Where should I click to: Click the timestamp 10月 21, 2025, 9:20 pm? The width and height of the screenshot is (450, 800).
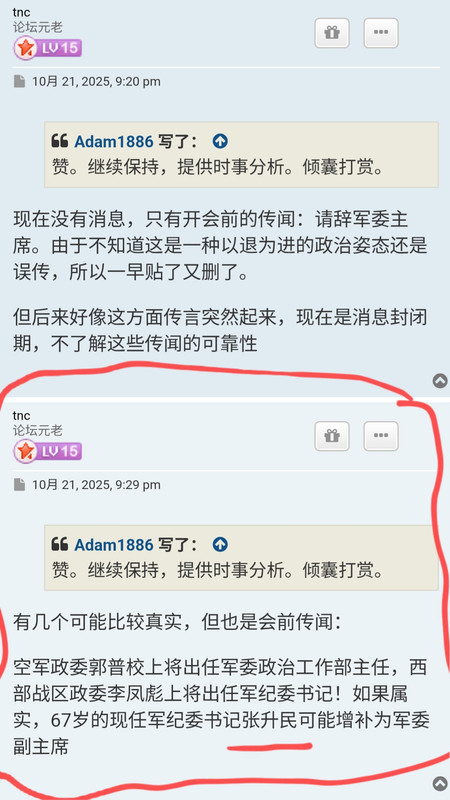pyautogui.click(x=96, y=82)
